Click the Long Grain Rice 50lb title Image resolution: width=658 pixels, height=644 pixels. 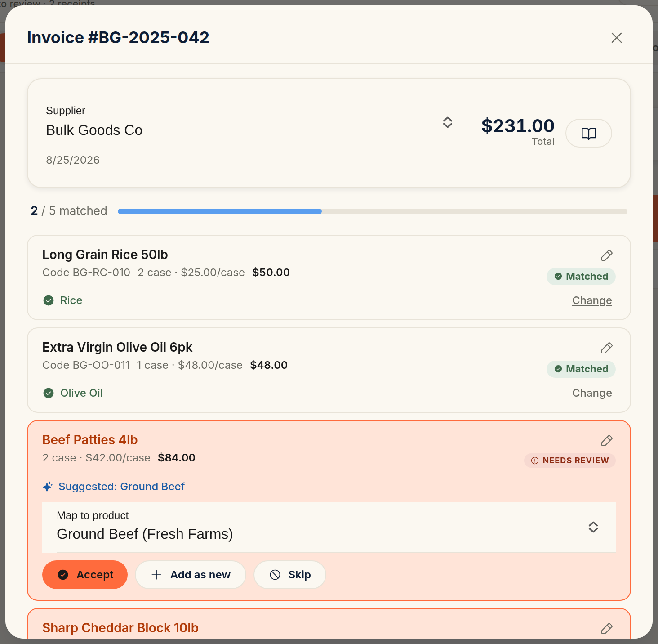[x=105, y=255]
